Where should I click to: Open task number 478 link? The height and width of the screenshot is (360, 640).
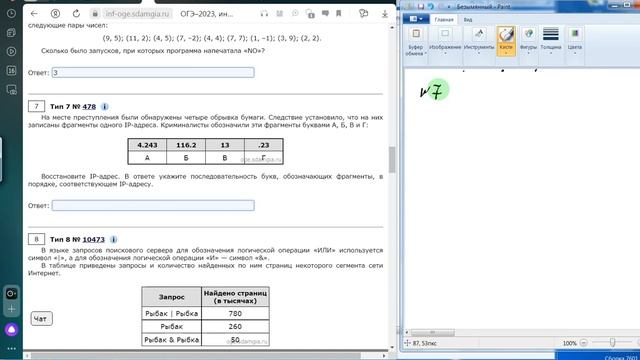(89, 107)
